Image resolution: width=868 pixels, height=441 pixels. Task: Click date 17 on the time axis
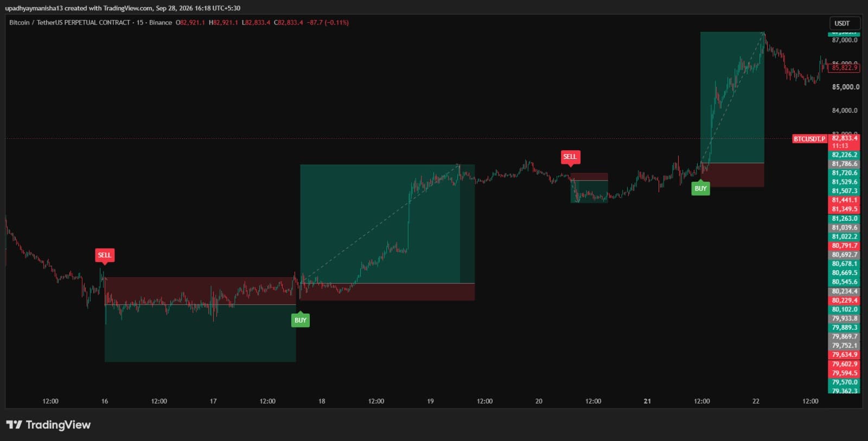coord(213,401)
